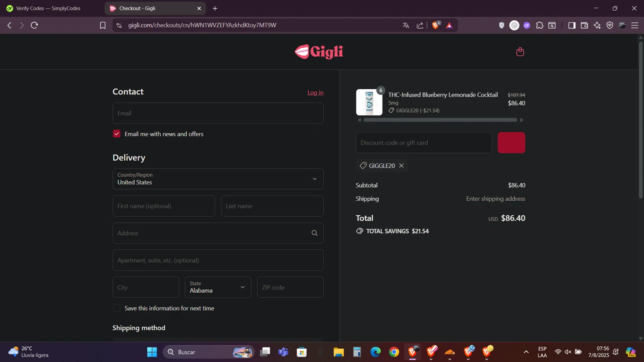
Task: Click the ESP LAA language indicator
Action: coord(542,352)
